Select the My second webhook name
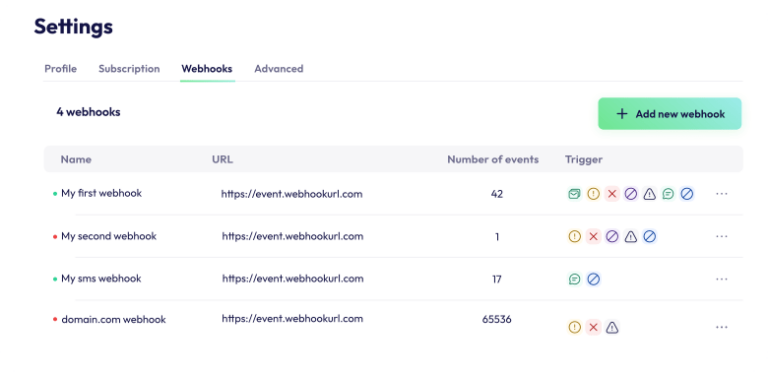This screenshot has width=768, height=372. coord(109,236)
